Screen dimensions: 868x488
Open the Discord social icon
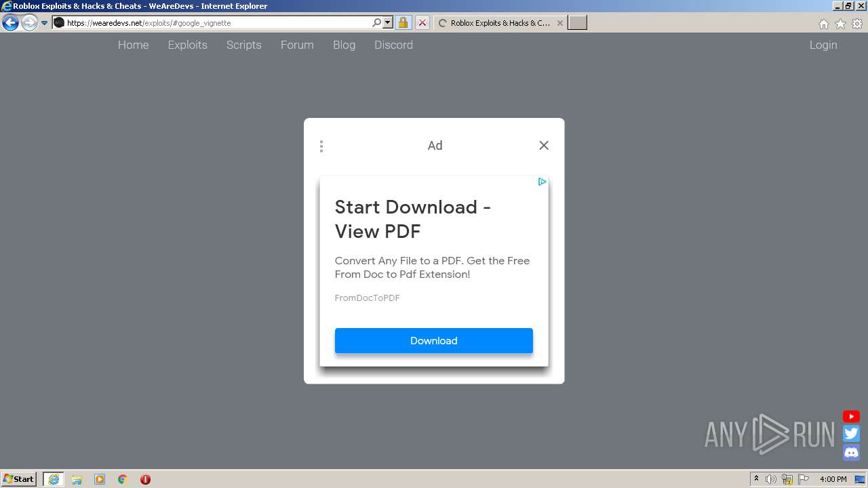click(x=851, y=452)
